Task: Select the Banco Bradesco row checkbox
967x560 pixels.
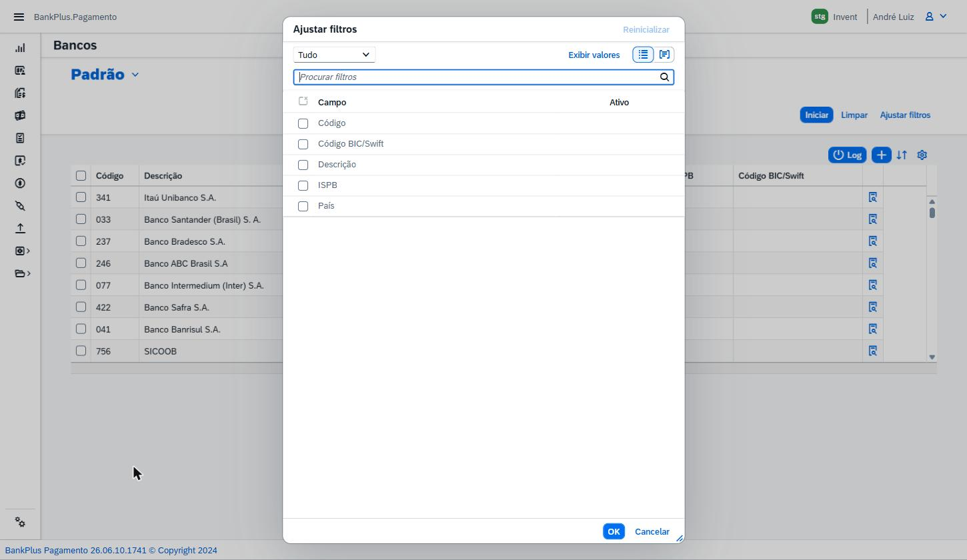Action: click(81, 241)
